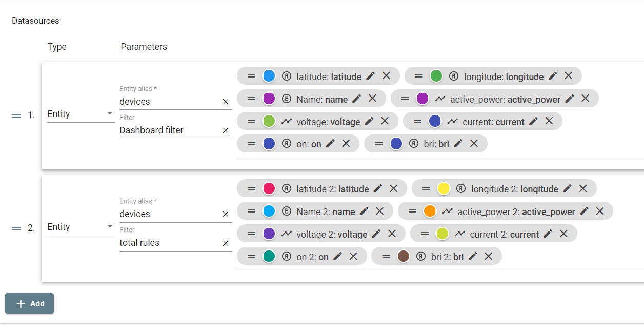Remove the longitude data key
The image size is (644, 328).
pos(568,75)
